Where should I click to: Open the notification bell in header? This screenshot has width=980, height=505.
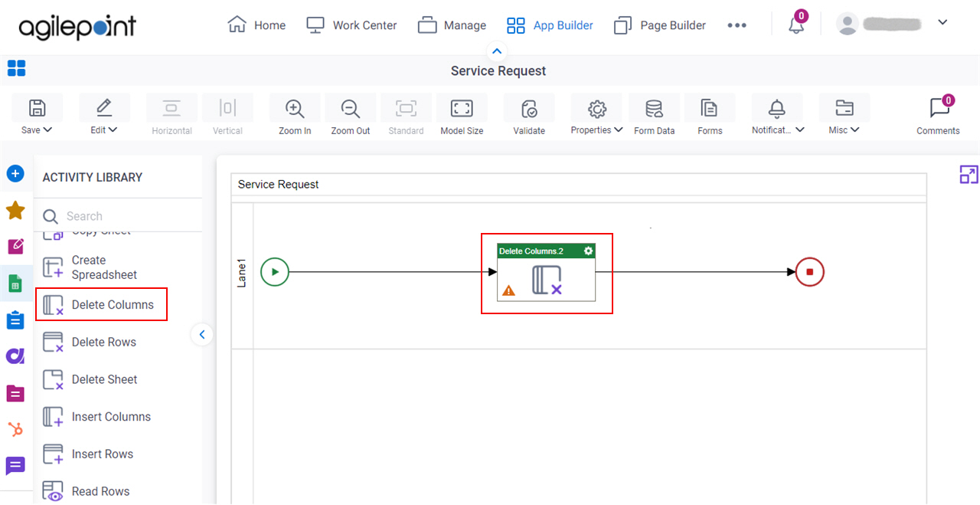tap(796, 25)
